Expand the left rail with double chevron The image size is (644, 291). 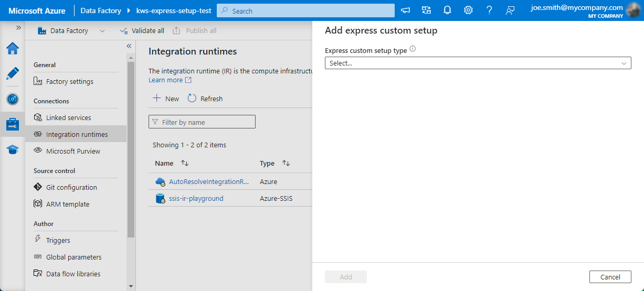coord(18,27)
